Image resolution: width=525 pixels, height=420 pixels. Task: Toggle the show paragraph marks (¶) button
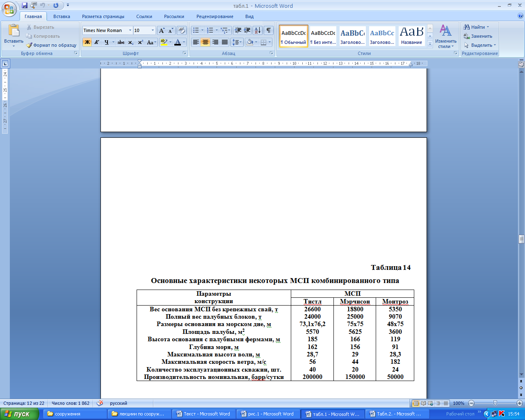coord(269,30)
